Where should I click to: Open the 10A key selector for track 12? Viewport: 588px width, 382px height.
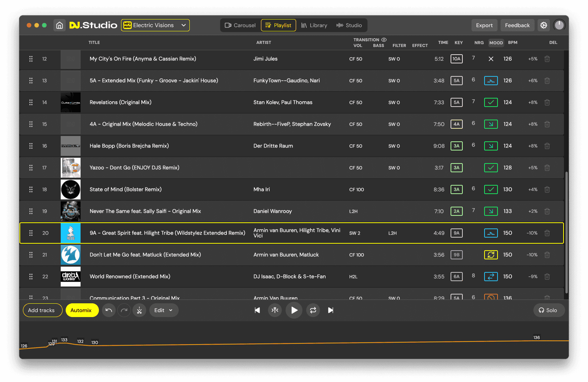click(456, 59)
